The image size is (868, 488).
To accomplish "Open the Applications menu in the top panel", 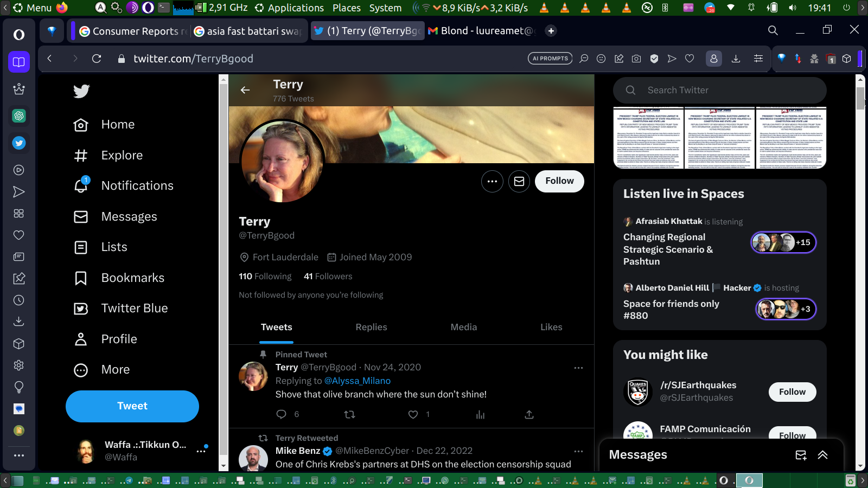I will point(290,8).
